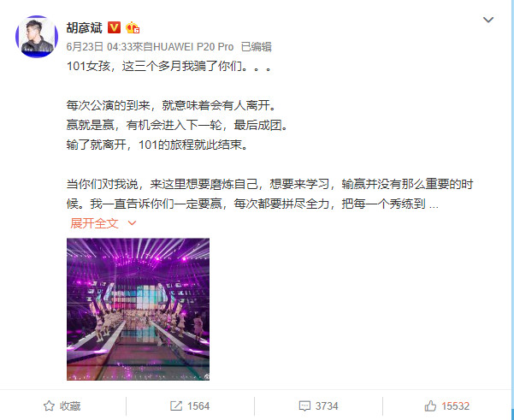514x420 pixels.
Task: Click the repost count 1564
Action: [x=198, y=406]
